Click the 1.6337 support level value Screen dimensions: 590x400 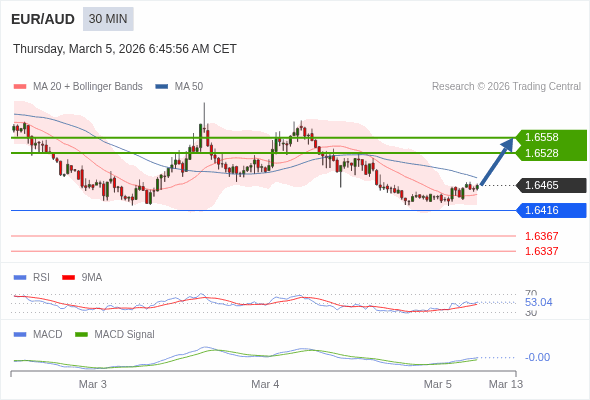click(541, 251)
